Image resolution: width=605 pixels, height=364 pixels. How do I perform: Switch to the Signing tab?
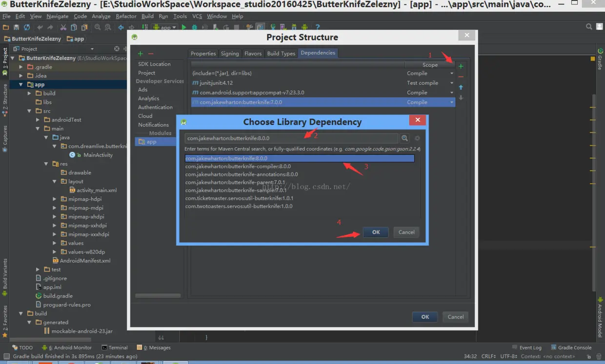pos(230,54)
